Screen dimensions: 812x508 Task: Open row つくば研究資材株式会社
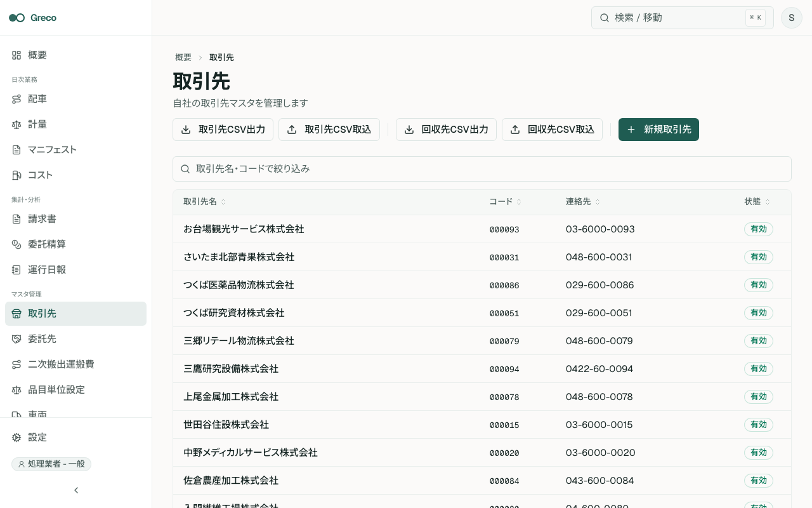click(482, 313)
